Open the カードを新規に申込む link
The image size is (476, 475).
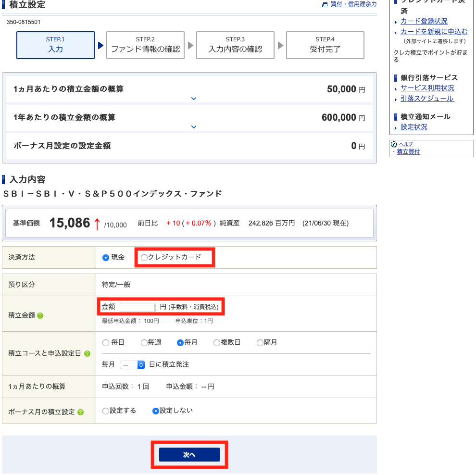click(434, 32)
